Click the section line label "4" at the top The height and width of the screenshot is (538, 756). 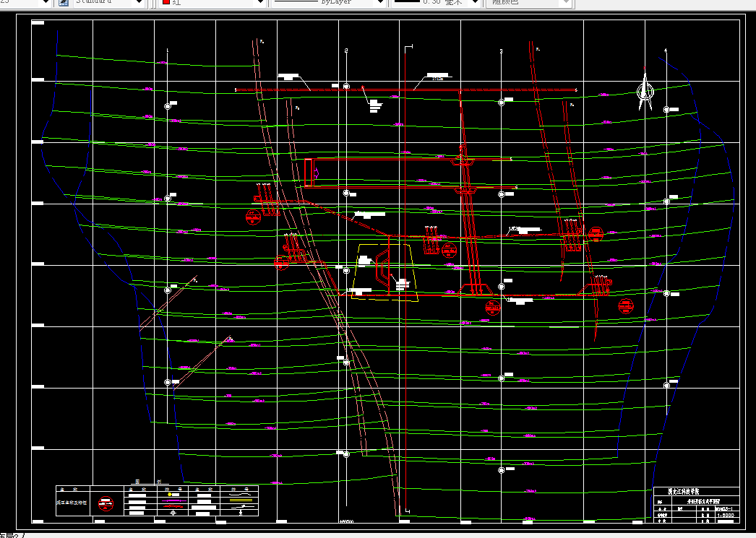point(666,51)
